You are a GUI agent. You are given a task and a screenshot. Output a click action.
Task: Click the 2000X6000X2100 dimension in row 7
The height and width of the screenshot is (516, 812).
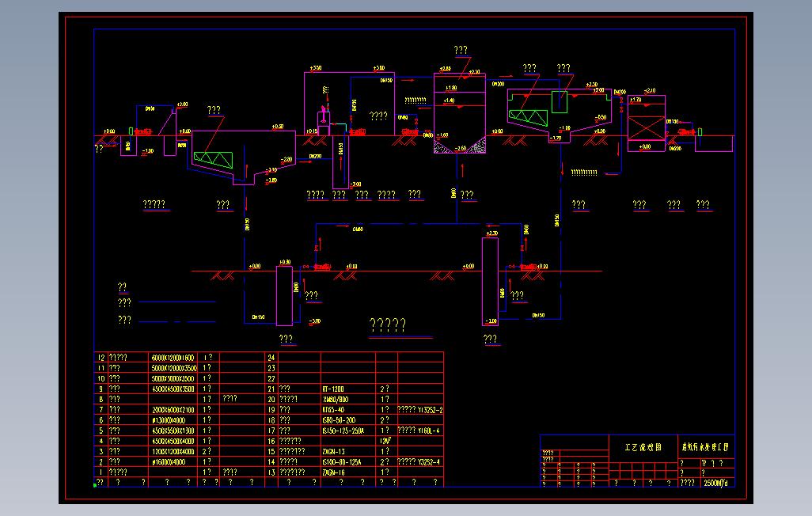pyautogui.click(x=173, y=410)
